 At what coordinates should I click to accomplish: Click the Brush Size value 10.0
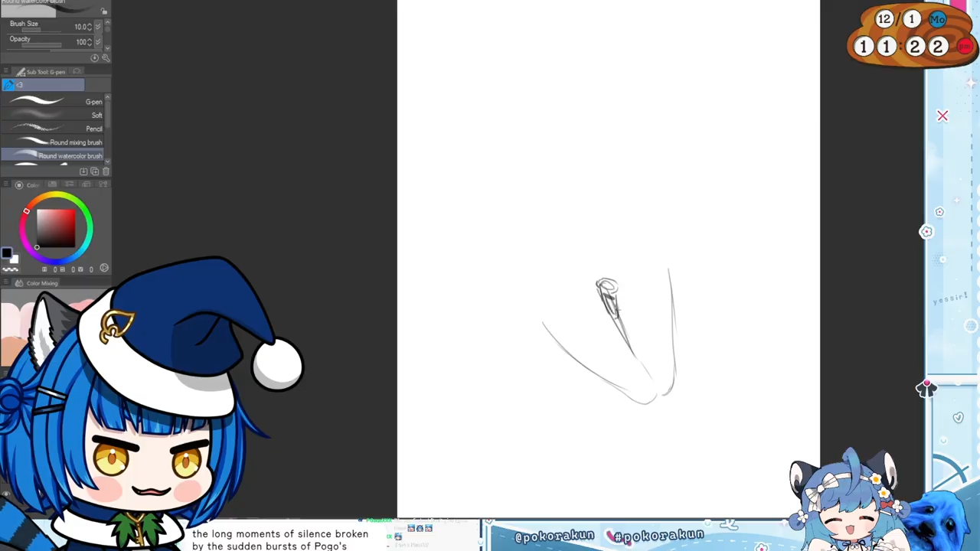[80, 27]
